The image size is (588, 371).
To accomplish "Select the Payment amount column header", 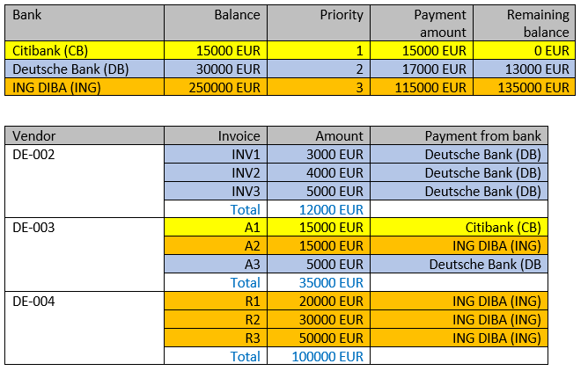I will pyautogui.click(x=440, y=23).
